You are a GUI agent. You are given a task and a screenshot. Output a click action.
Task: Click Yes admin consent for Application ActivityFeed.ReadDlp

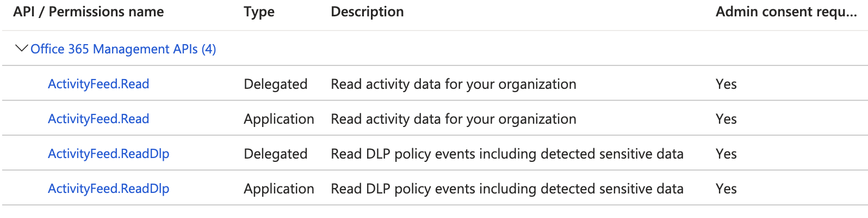(x=726, y=189)
